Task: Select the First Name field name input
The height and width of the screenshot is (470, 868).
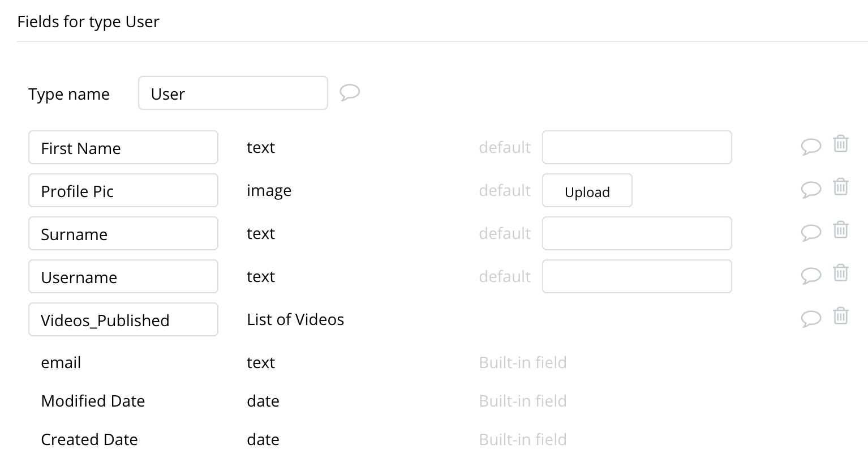Action: [x=123, y=147]
